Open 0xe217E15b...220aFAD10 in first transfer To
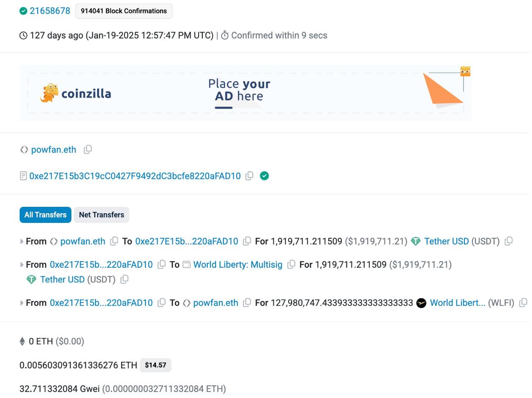 point(186,242)
